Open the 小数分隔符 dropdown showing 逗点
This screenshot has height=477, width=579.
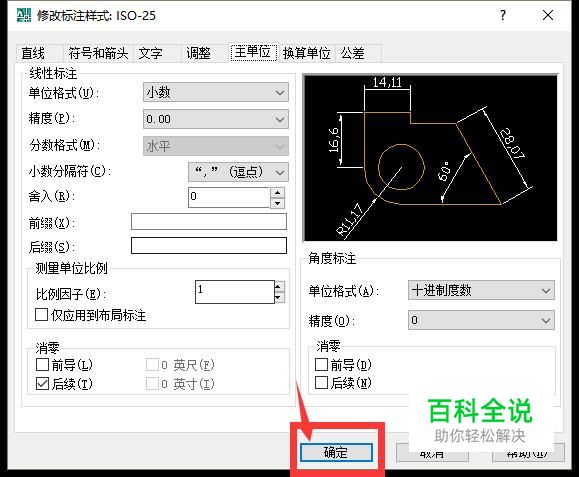[x=238, y=172]
